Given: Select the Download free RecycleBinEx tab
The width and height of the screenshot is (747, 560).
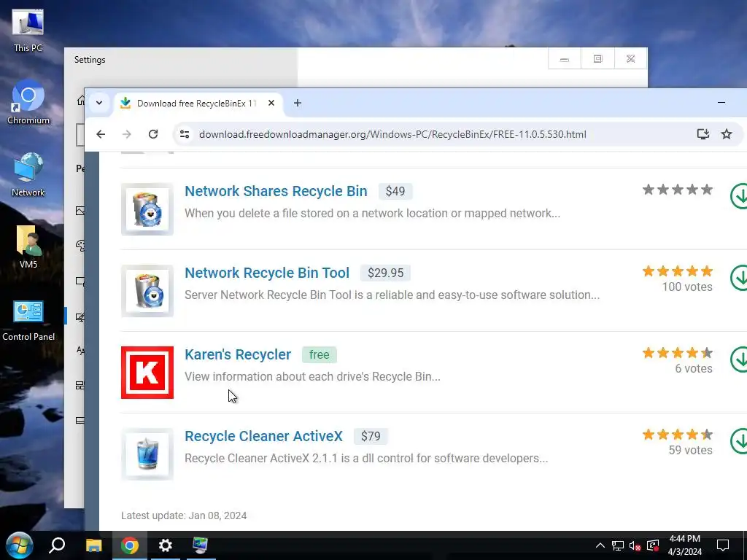Looking at the screenshot, I should tap(198, 104).
